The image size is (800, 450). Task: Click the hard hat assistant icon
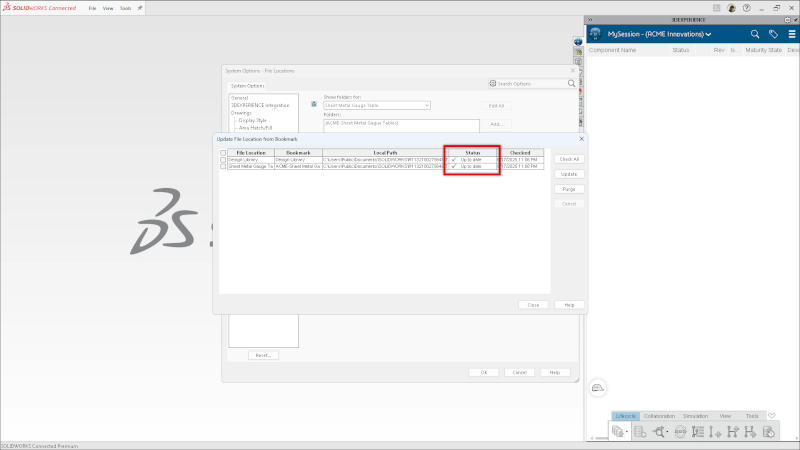click(x=597, y=388)
